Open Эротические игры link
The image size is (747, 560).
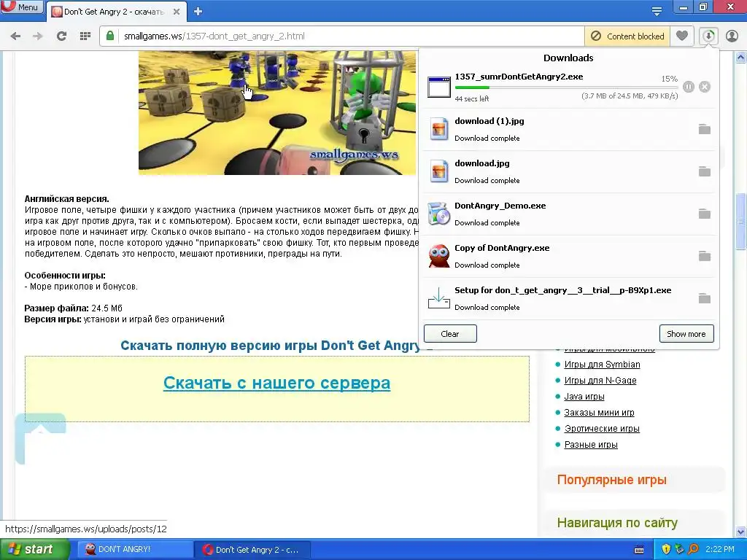pyautogui.click(x=602, y=429)
